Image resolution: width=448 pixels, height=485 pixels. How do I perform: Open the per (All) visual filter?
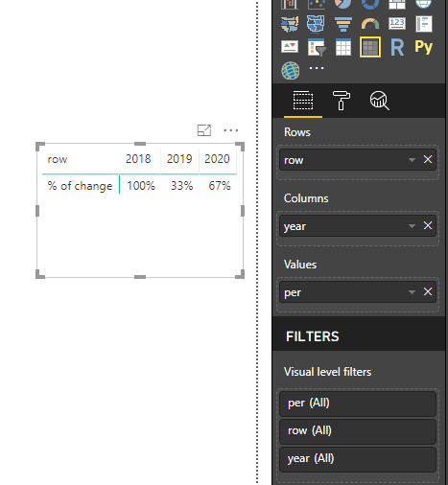358,404
